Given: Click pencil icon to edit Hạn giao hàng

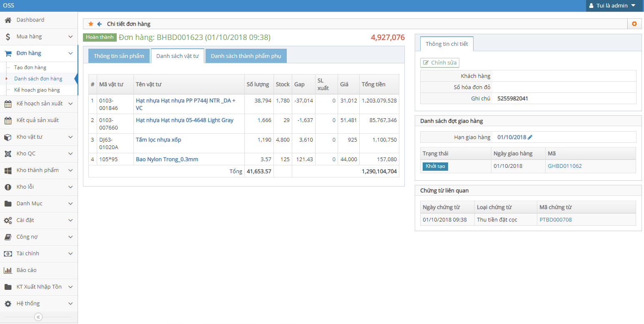Looking at the screenshot, I should point(530,137).
